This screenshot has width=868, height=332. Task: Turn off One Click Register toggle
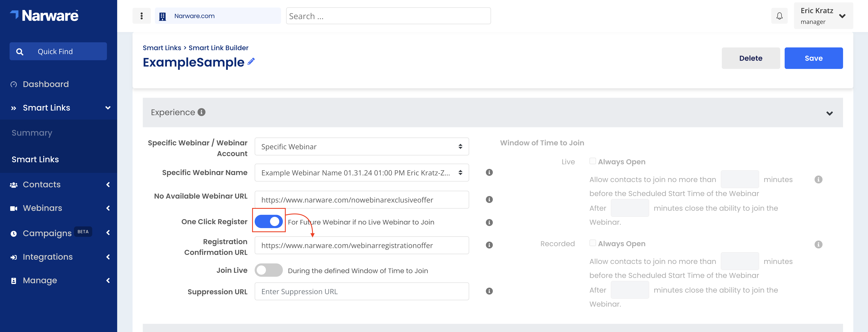click(x=268, y=222)
